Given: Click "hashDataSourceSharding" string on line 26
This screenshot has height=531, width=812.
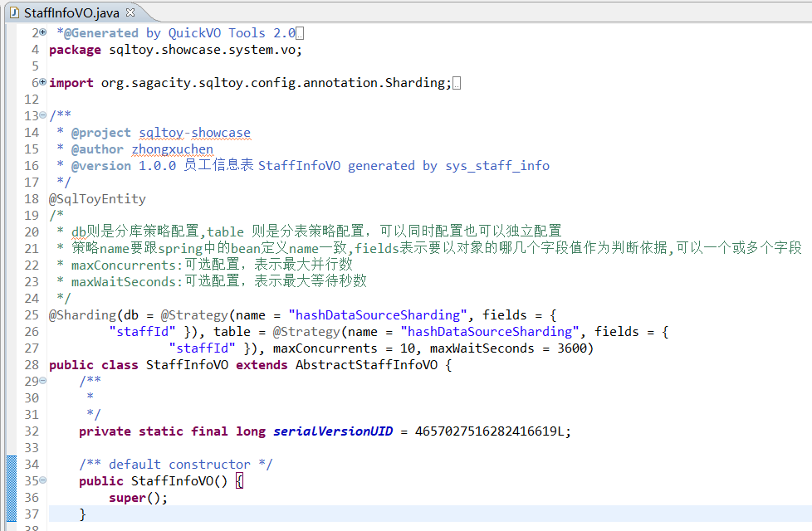Looking at the screenshot, I should click(x=489, y=332).
